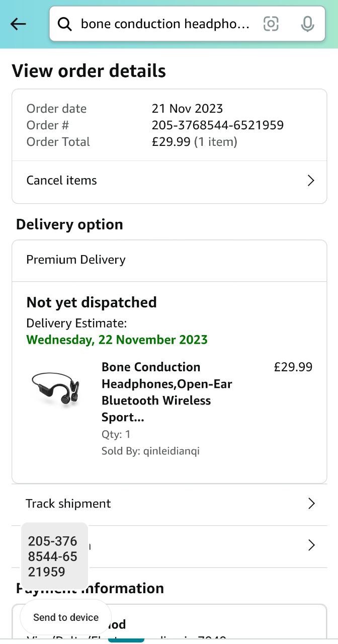Open the camera lens scan search
The image size is (338, 644).
[x=271, y=24]
